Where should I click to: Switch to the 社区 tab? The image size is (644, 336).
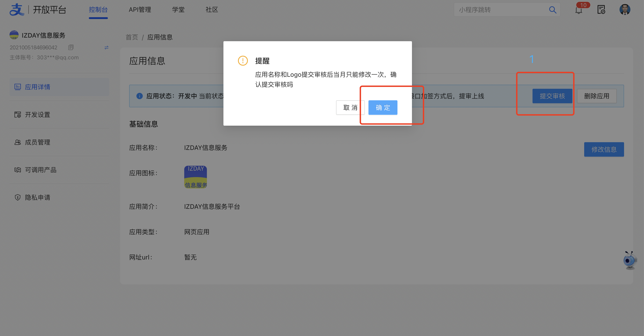[x=211, y=10]
